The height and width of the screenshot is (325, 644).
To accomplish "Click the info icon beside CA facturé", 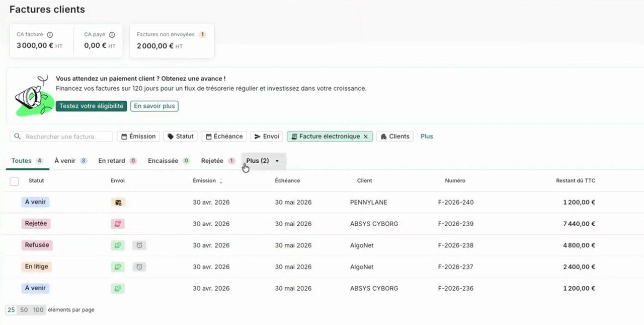I will coord(50,35).
